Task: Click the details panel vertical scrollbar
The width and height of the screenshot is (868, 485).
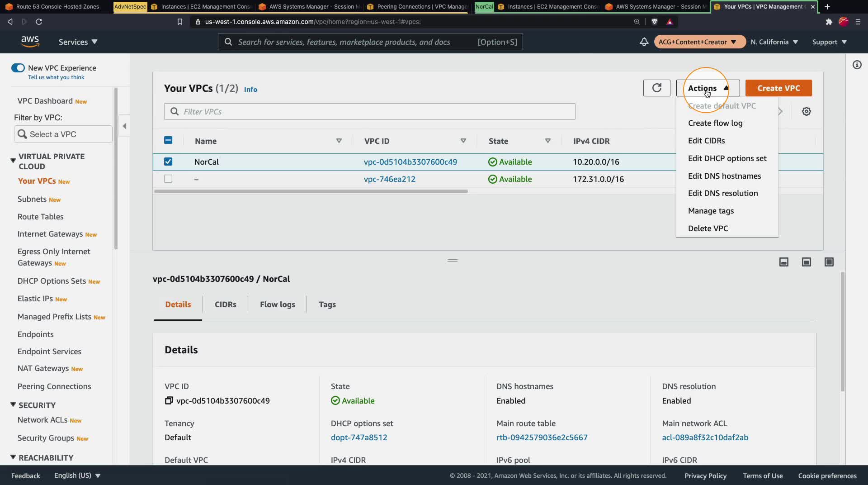Action: click(x=842, y=332)
